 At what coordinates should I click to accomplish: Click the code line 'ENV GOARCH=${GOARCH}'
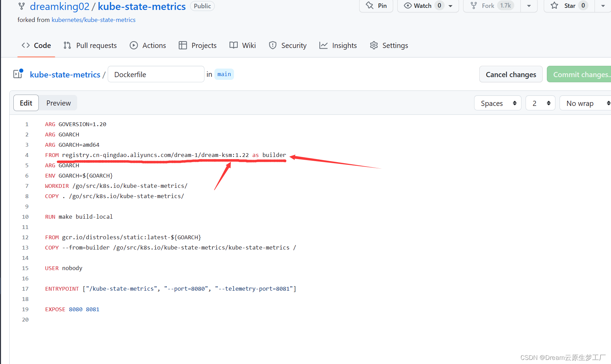coord(79,175)
